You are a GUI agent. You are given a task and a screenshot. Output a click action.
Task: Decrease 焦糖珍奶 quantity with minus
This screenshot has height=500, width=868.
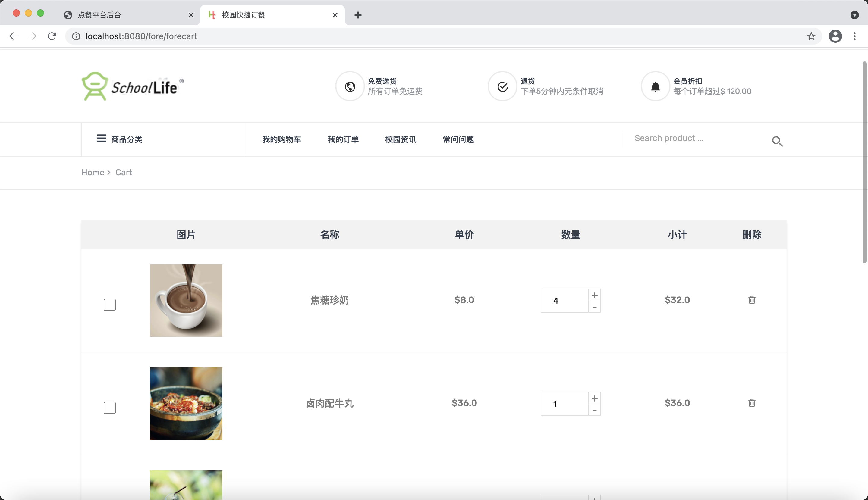coord(594,307)
